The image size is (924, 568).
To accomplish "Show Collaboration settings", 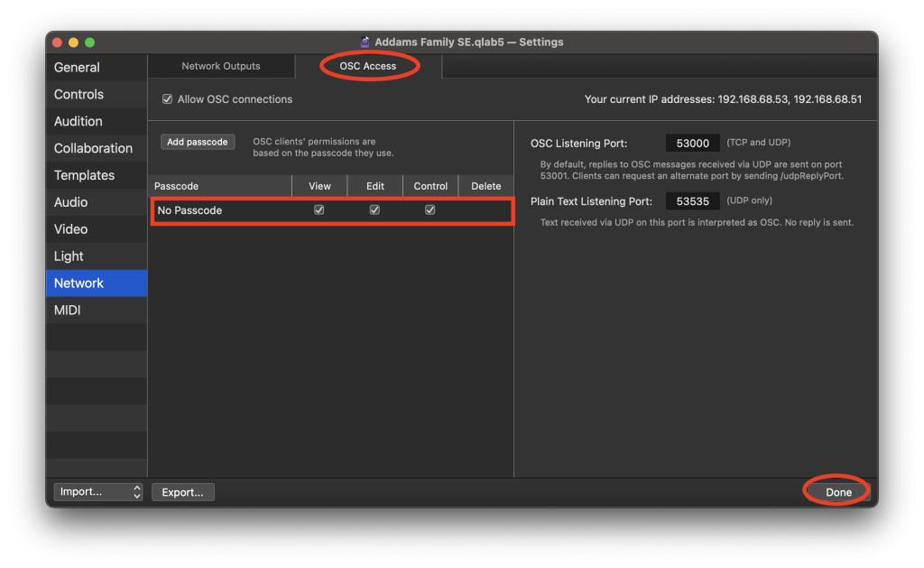I will point(96,148).
